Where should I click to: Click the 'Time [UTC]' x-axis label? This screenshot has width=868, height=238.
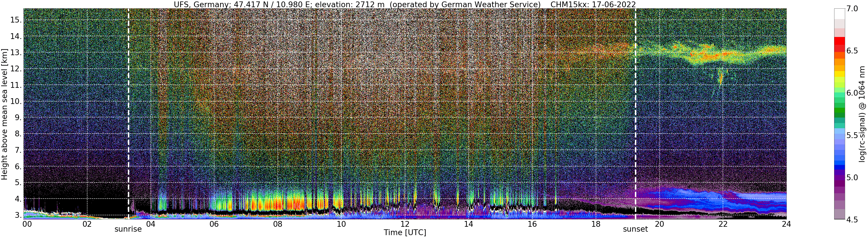click(405, 233)
